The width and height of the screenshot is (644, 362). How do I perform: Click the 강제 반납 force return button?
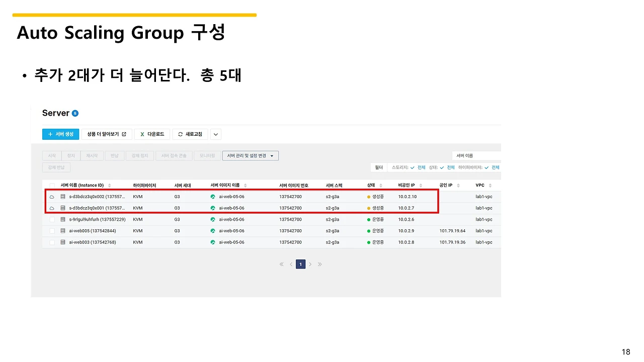tap(56, 167)
